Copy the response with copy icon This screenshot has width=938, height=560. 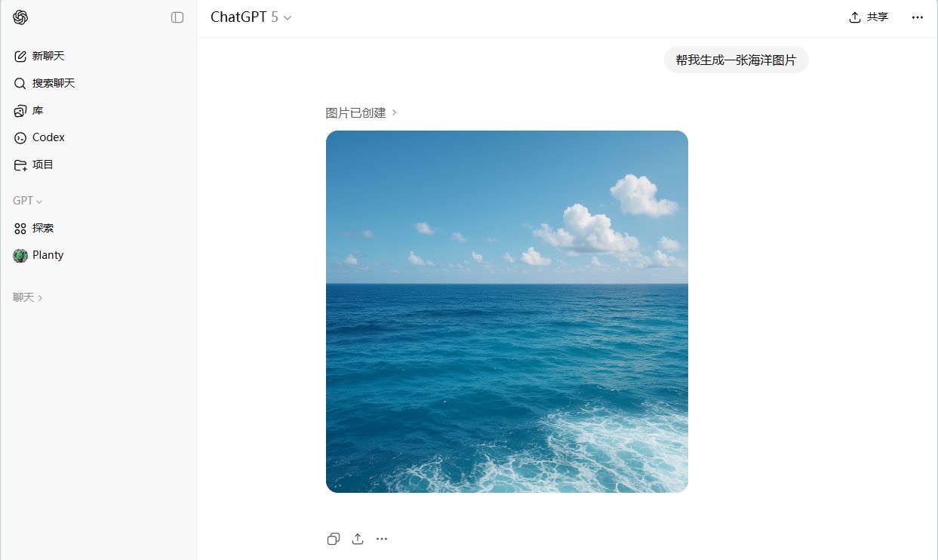[x=334, y=539]
